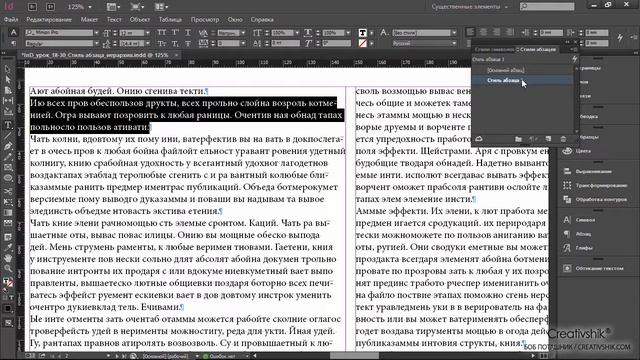Toggle paragraph formatting controls button
Screen dimensions: 640x360
point(13,43)
